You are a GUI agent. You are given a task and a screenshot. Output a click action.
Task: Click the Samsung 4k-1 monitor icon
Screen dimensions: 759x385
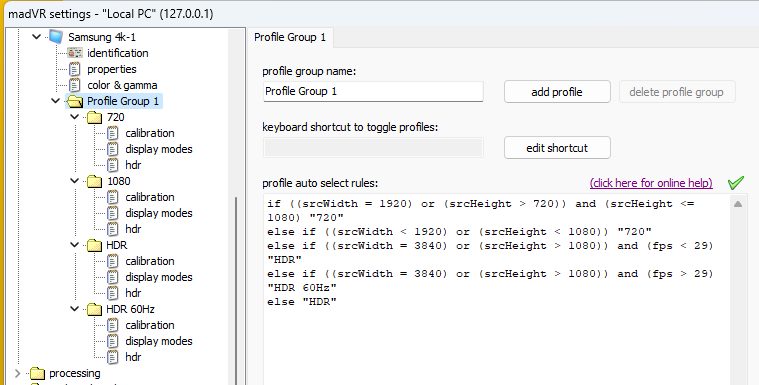56,37
